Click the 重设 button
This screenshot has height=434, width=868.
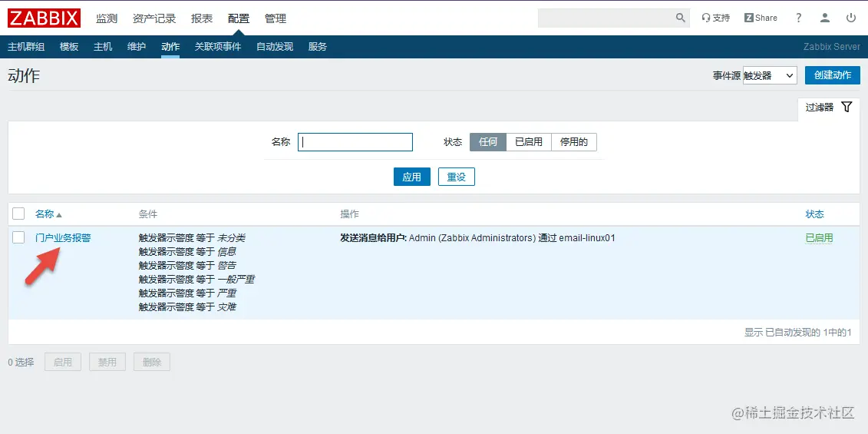(x=457, y=177)
